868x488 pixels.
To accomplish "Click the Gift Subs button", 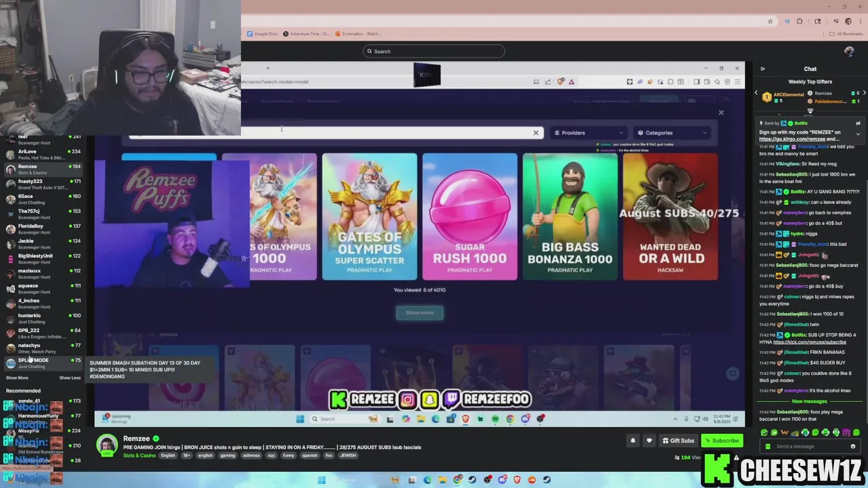I will coord(678,441).
